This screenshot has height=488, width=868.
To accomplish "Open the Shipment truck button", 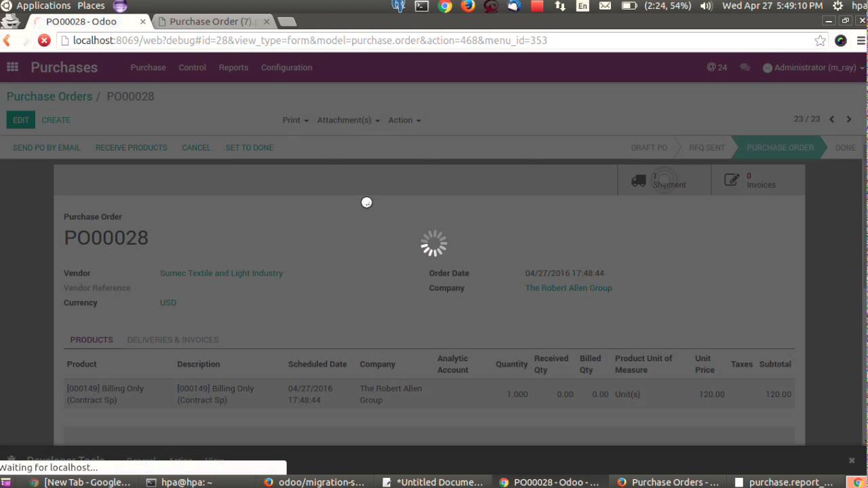I will tap(664, 180).
